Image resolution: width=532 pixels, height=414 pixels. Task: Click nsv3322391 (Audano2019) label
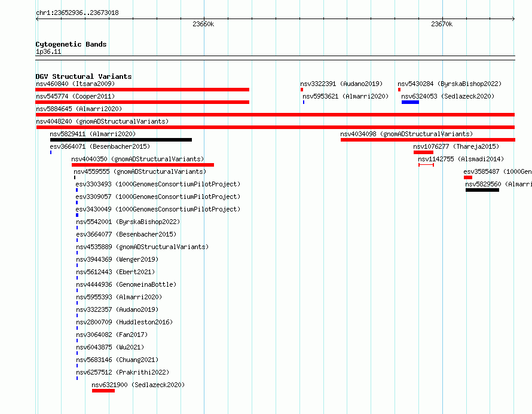(341, 84)
